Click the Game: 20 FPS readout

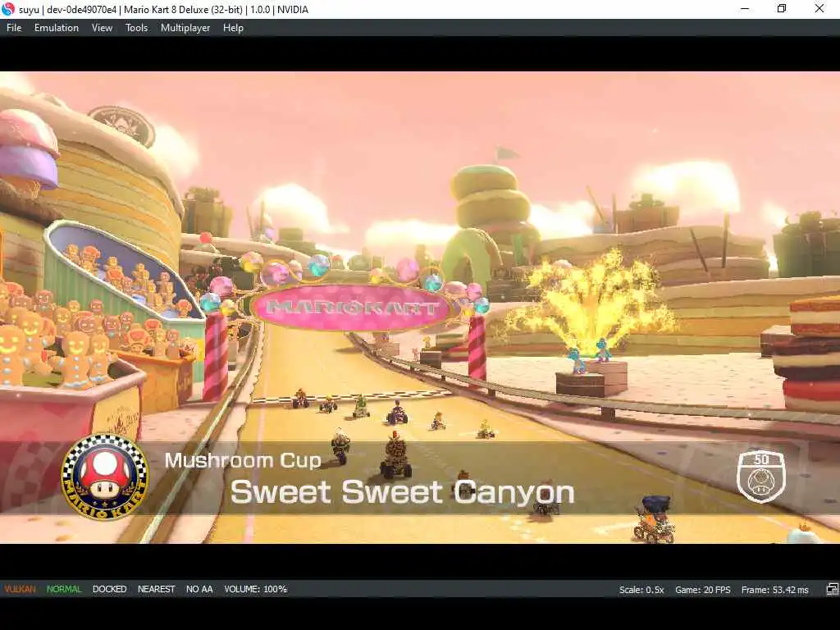[x=702, y=590]
